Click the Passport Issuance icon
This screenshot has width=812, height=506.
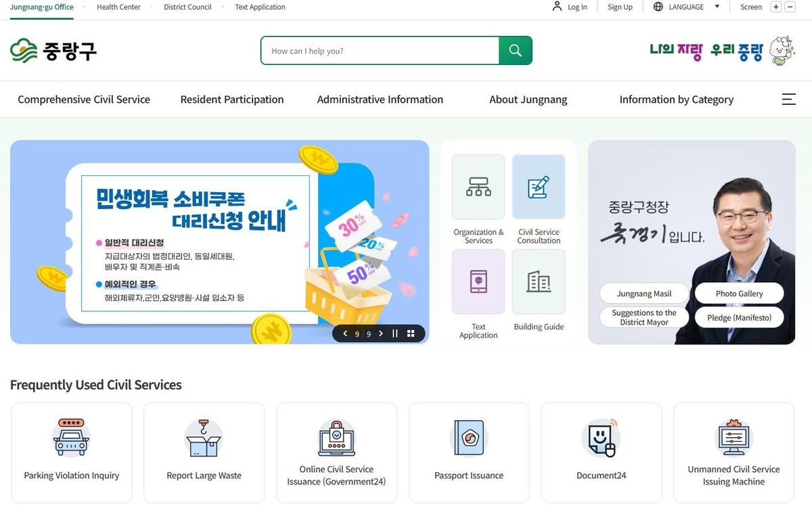469,438
